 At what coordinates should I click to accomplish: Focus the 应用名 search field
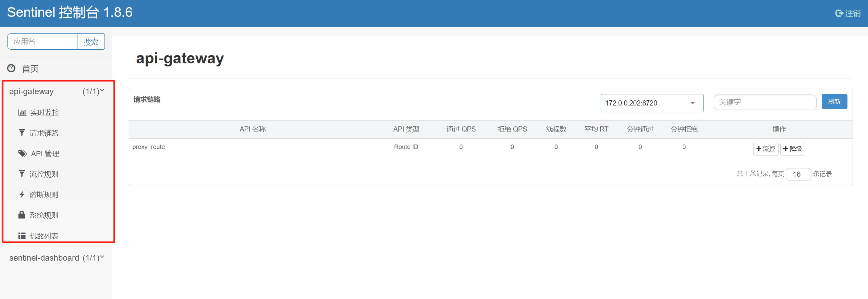coord(42,41)
